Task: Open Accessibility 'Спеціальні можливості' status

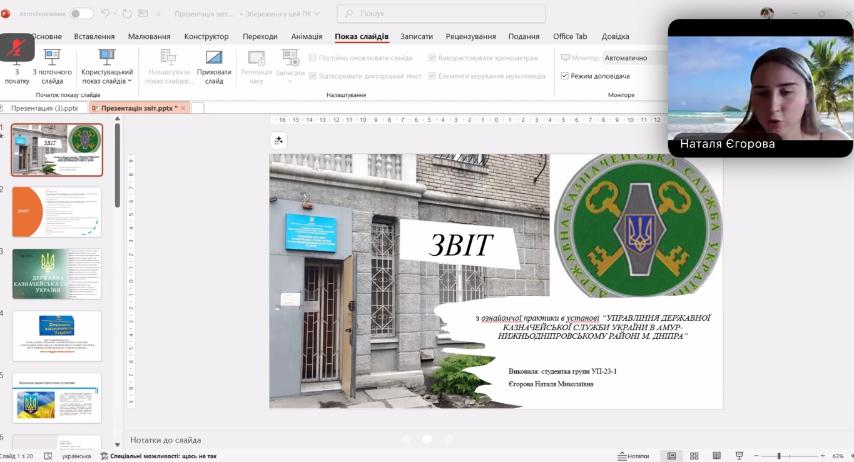Action: (158, 456)
